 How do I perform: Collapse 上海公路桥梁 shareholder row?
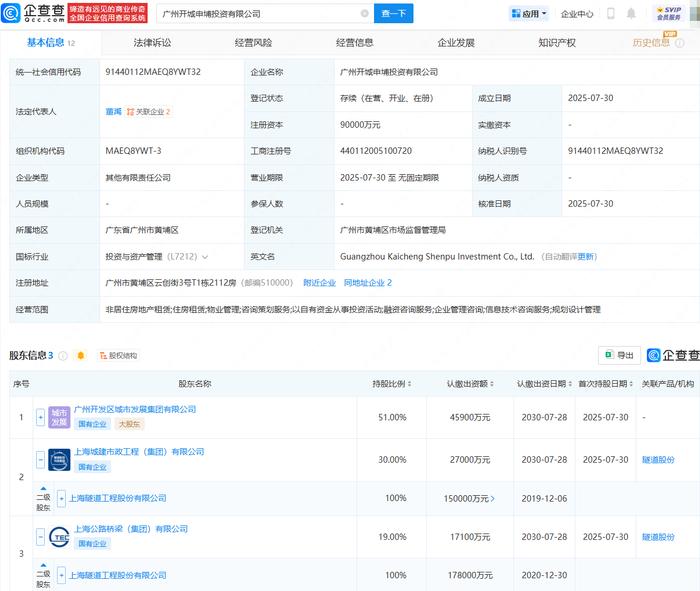[x=40, y=537]
